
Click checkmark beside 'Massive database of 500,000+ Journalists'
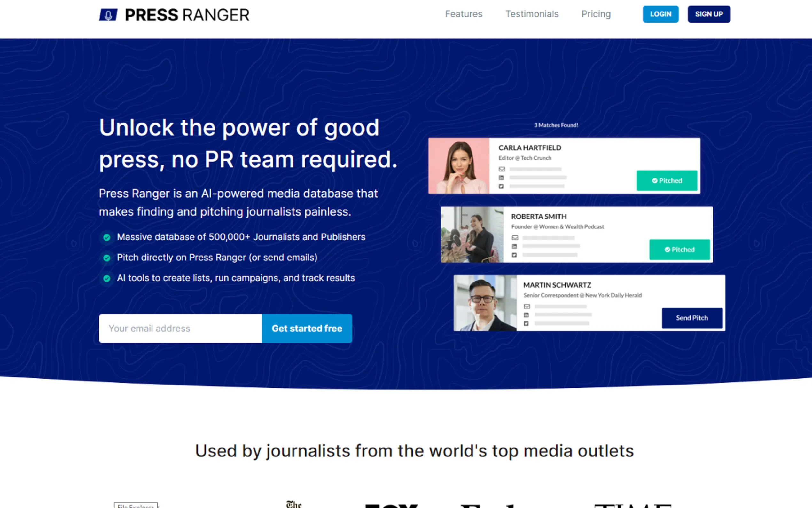point(107,238)
